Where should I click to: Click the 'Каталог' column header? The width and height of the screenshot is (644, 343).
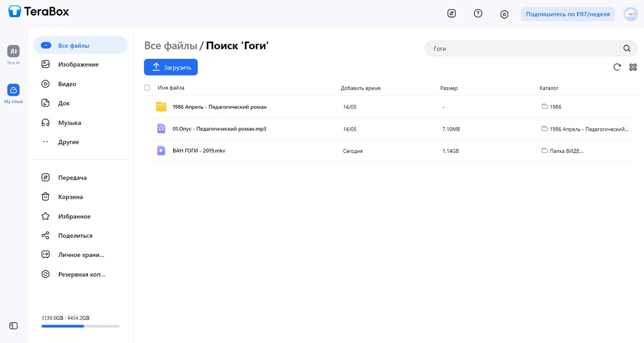click(549, 88)
